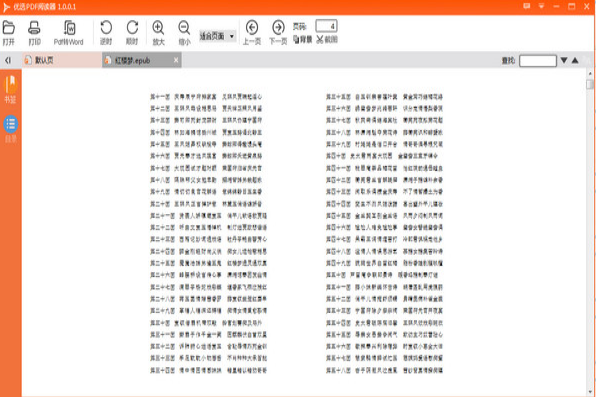Select the 第二十回 chapter line
The height and width of the screenshot is (397, 596).
coord(206,204)
